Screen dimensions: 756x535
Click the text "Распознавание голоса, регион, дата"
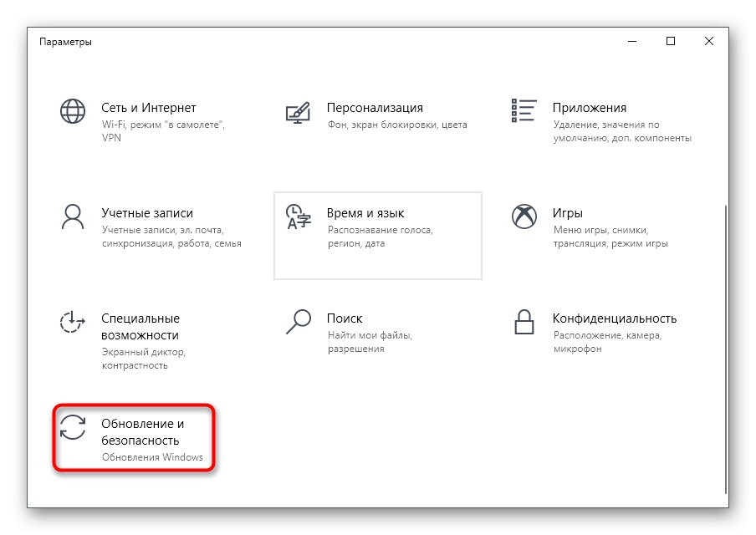[x=380, y=237]
